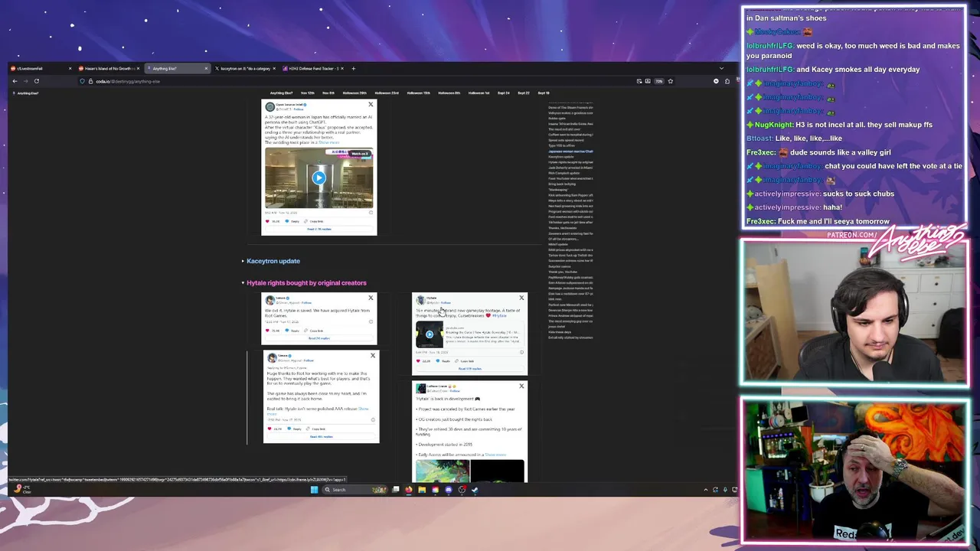Open Discord from the taskbar
The width and height of the screenshot is (980, 551).
click(449, 490)
